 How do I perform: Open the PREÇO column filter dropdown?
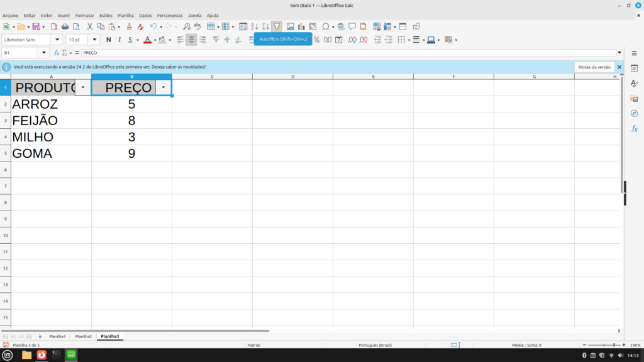164,87
